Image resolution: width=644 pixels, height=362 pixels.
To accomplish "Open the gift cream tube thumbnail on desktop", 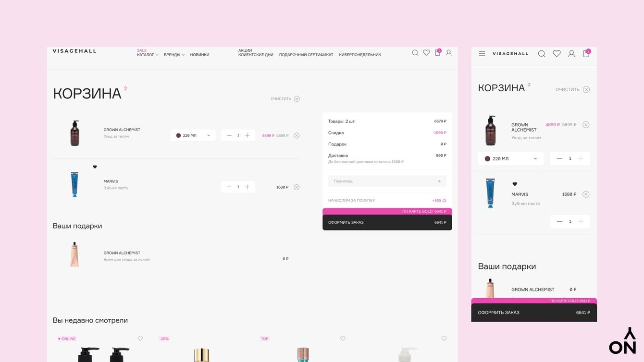I will coord(74,254).
